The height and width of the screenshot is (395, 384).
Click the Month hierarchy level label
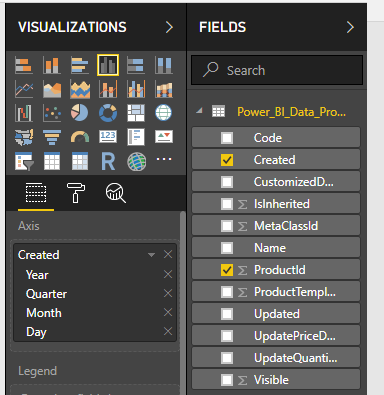(44, 313)
